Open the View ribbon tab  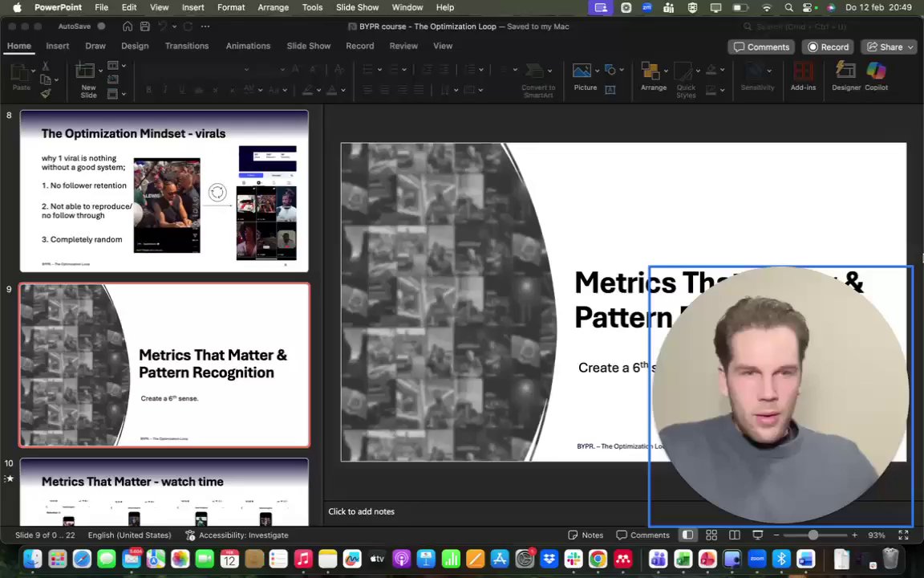pos(443,46)
